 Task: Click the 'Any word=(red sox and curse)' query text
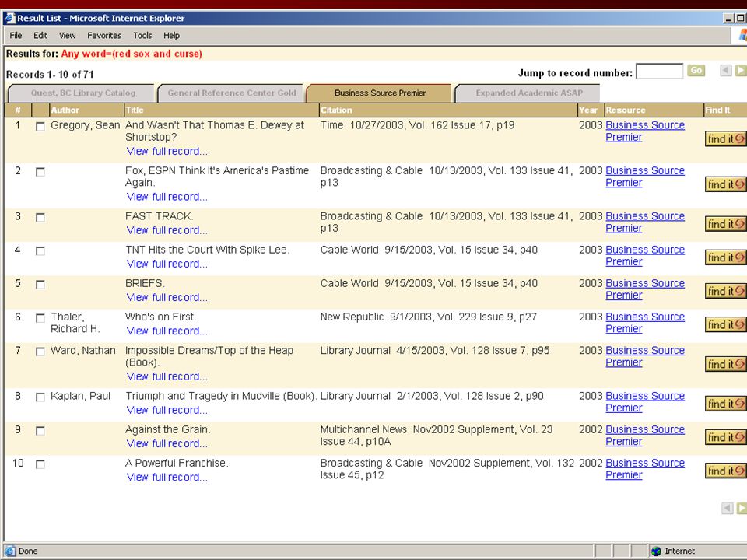coord(132,54)
